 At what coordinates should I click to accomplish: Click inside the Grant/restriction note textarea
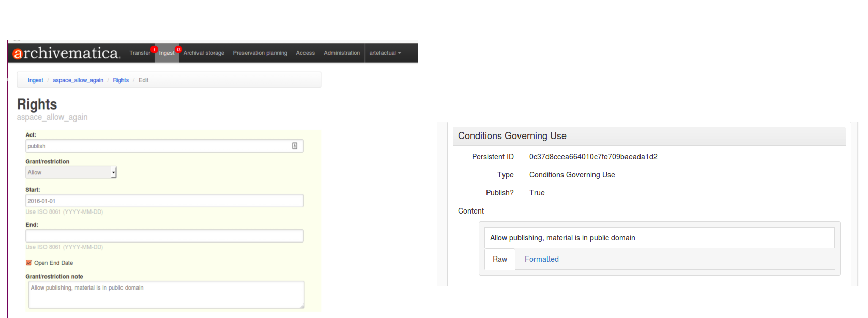pyautogui.click(x=166, y=295)
